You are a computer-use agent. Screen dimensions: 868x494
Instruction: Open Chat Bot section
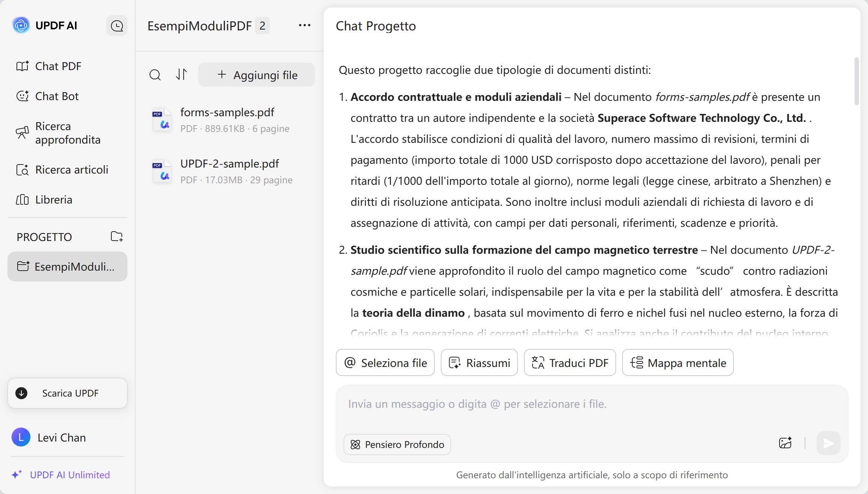(x=57, y=96)
